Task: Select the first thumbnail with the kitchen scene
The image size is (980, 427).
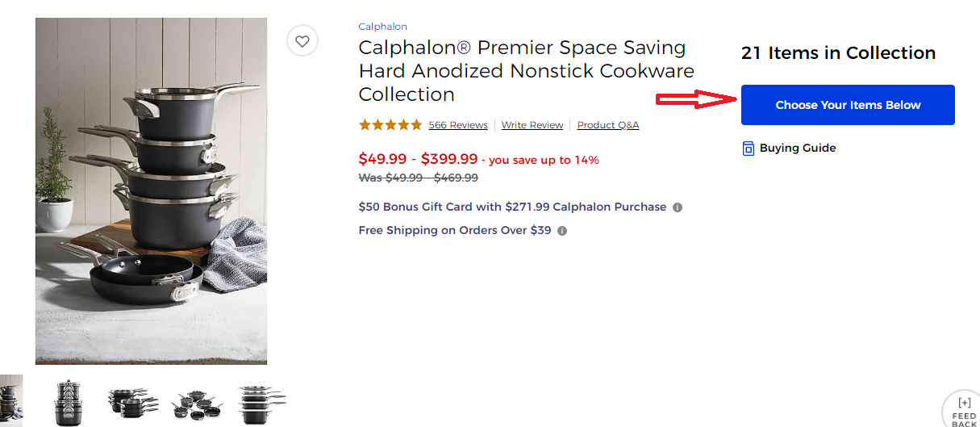Action: (x=11, y=400)
